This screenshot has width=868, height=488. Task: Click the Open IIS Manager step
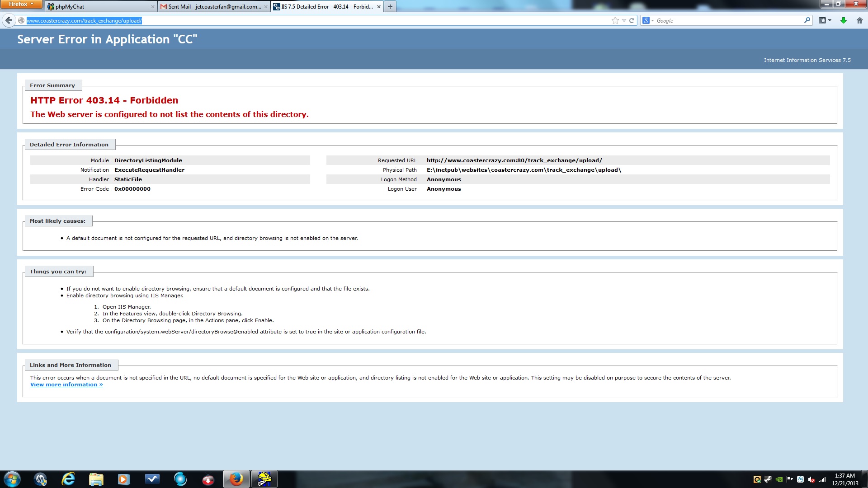click(x=126, y=307)
